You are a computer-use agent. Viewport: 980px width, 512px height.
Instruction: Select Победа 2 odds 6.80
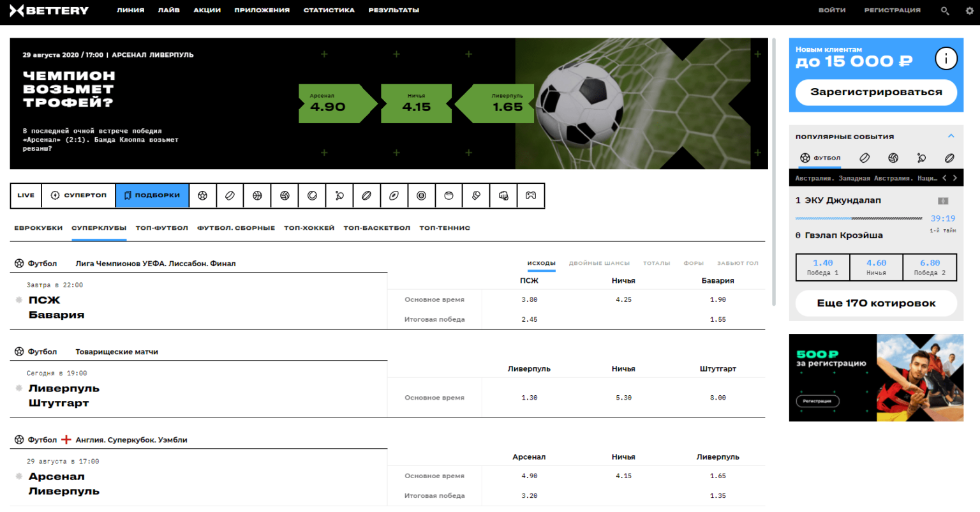point(930,267)
